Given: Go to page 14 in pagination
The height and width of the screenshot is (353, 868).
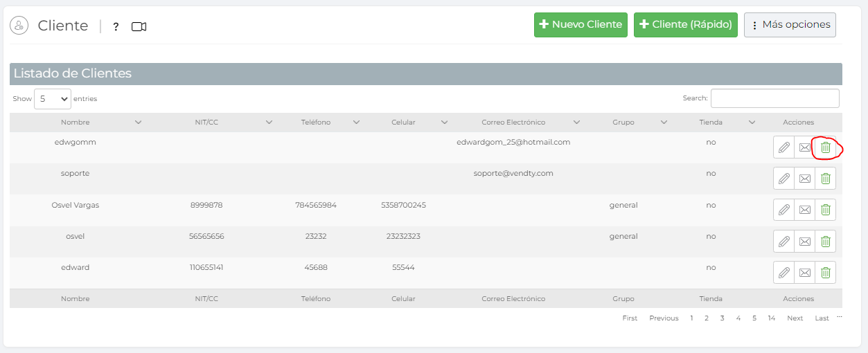Looking at the screenshot, I should (772, 318).
